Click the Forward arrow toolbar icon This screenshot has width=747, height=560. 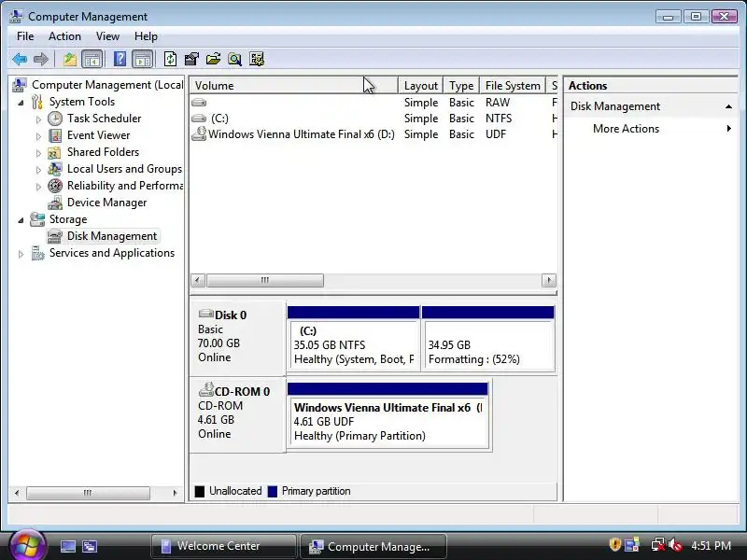coord(41,59)
